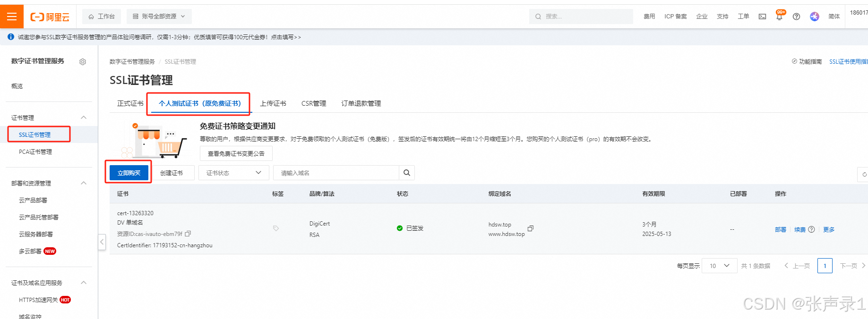Click the tag icon in cert-13263320 row
Viewport: 868px width, 319px height.
click(276, 228)
